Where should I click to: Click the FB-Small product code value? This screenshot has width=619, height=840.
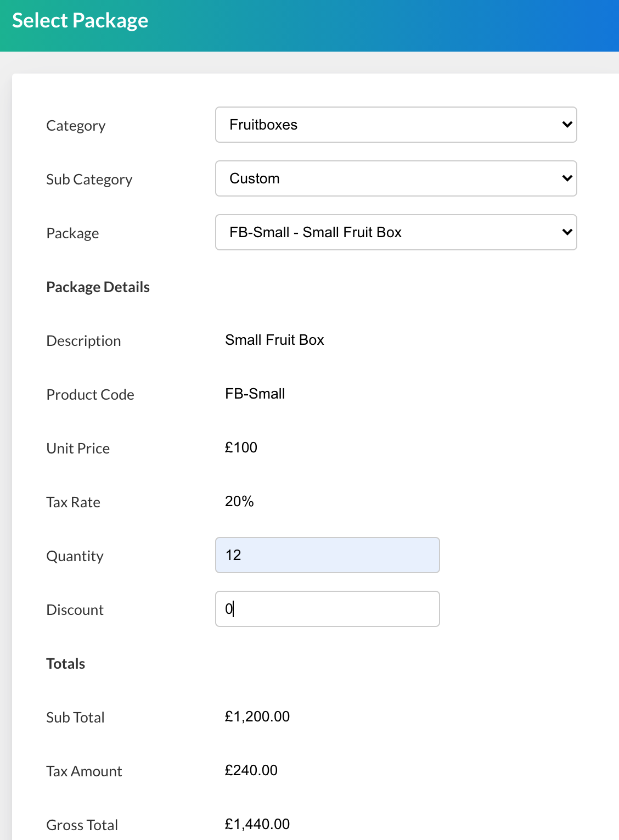(x=255, y=394)
